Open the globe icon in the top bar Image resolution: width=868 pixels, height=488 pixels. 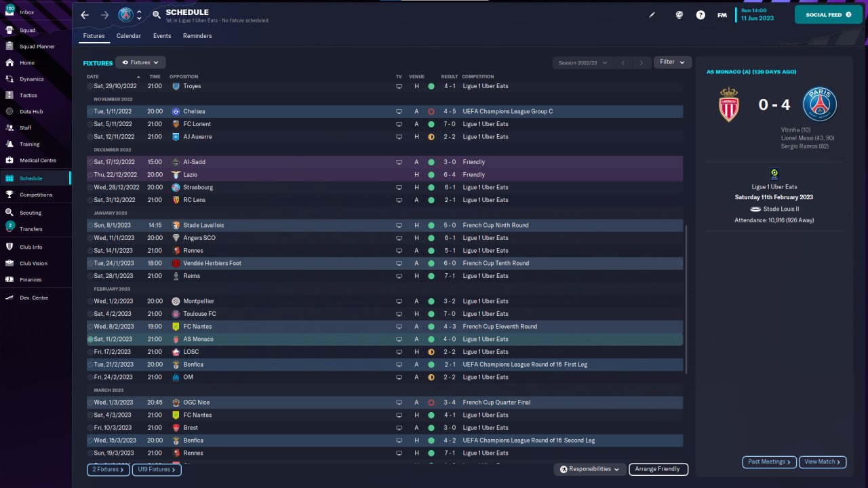click(x=679, y=15)
